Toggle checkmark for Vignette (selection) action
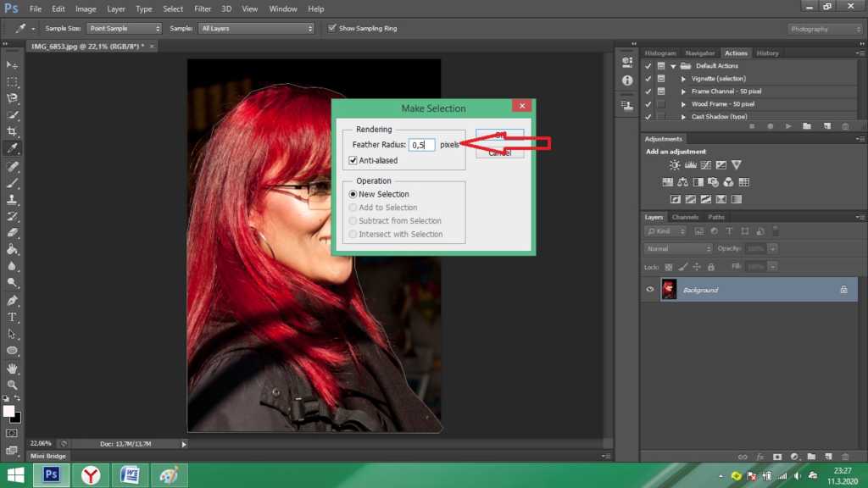 (648, 79)
